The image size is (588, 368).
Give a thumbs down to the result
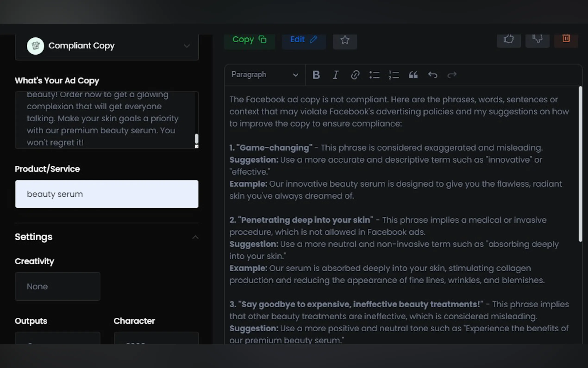[x=538, y=39]
